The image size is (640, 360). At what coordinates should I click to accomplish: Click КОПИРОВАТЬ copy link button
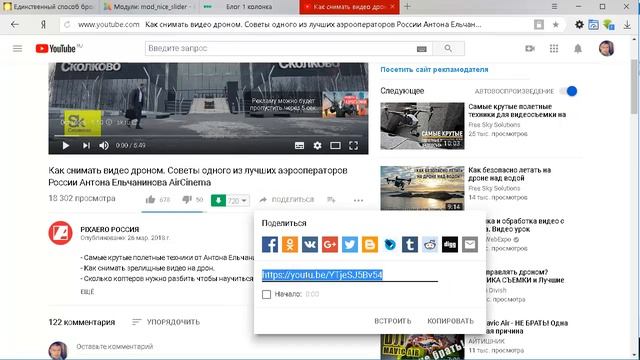[x=451, y=321]
